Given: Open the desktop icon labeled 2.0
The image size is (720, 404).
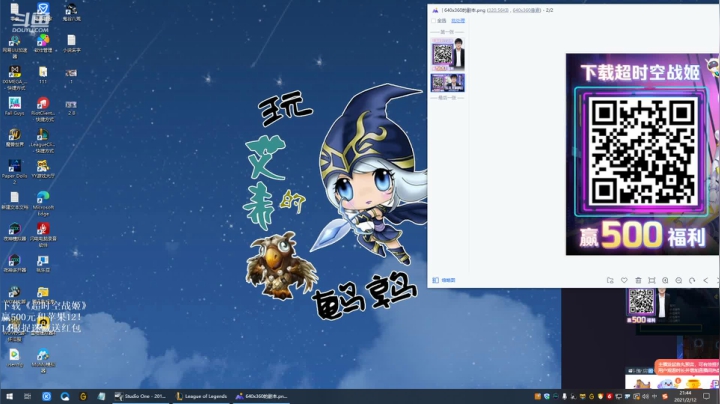Looking at the screenshot, I should pos(71,107).
